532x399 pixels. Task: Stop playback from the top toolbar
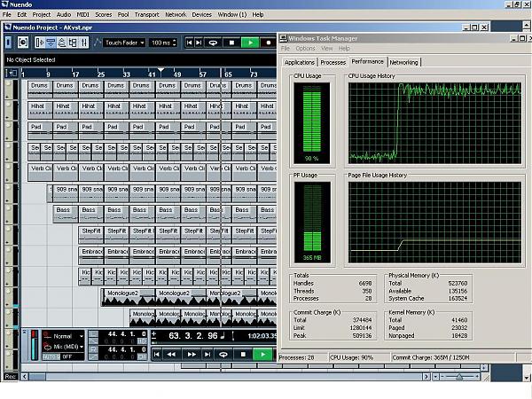(232, 42)
